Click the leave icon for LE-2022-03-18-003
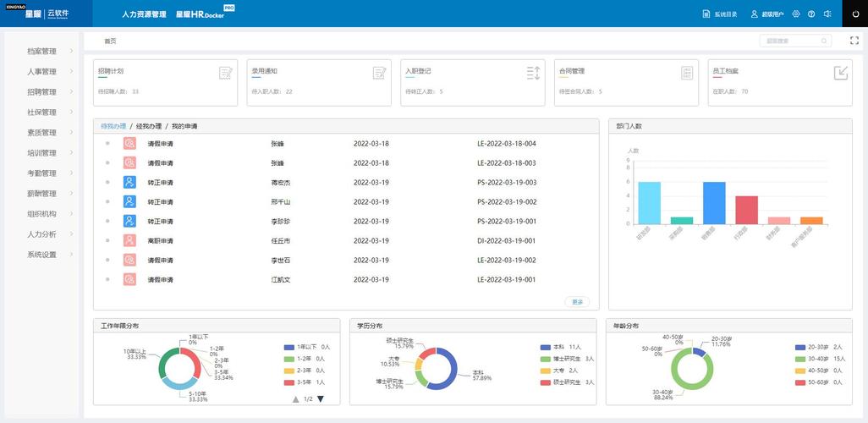Screen dimensions: 868x423 pos(129,162)
